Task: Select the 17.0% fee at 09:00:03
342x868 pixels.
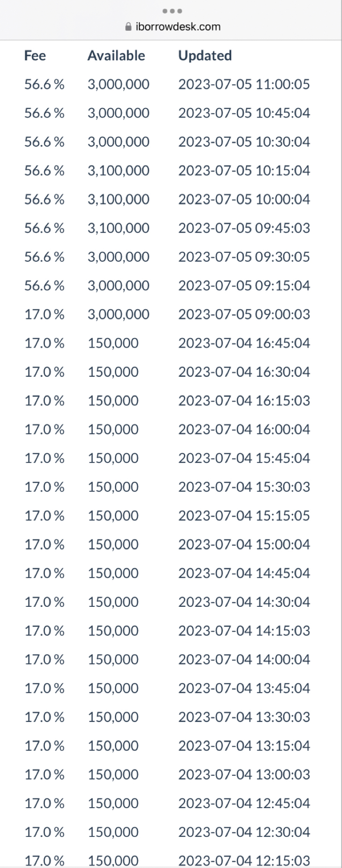Action: pos(44,314)
